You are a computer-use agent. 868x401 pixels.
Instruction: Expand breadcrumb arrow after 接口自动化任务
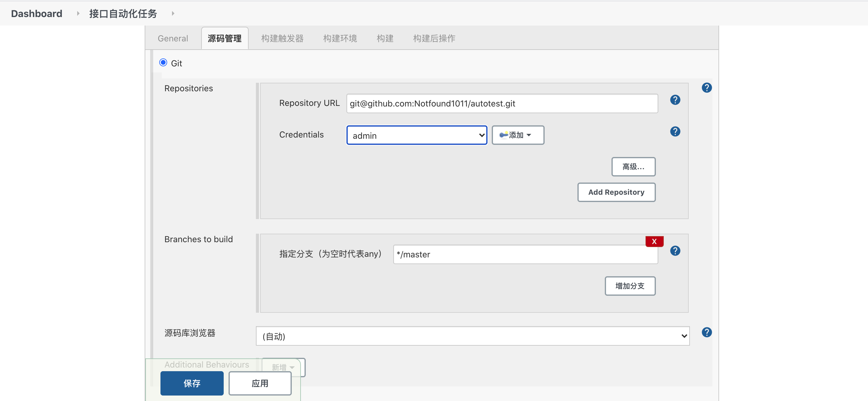pos(173,13)
